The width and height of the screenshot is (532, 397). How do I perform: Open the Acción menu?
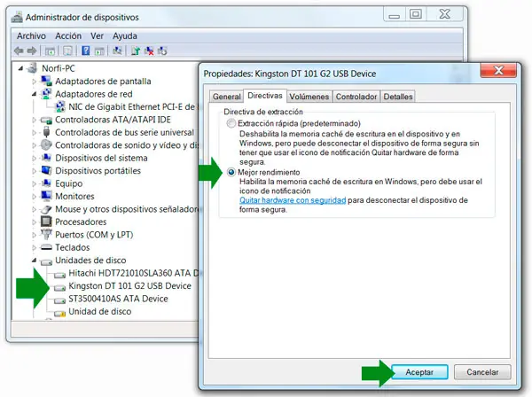click(68, 36)
